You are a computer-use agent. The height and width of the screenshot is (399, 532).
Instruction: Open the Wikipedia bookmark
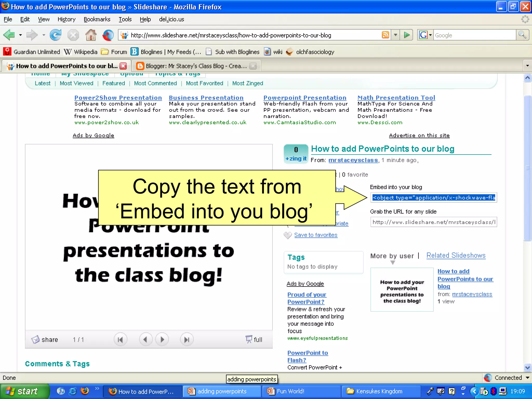81,52
